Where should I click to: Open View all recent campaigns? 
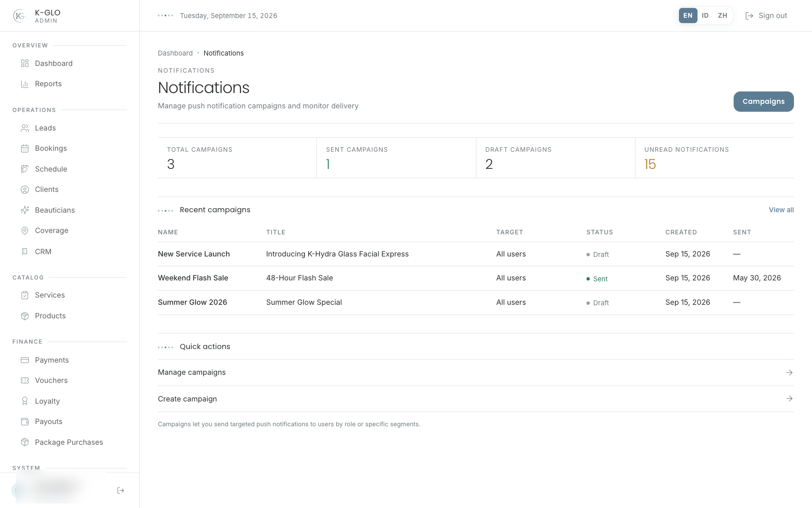coord(781,210)
